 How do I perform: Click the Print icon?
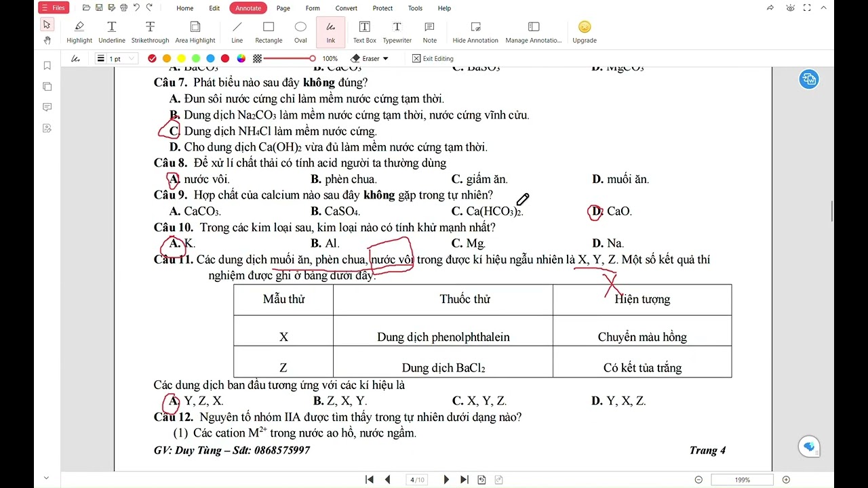click(x=123, y=8)
